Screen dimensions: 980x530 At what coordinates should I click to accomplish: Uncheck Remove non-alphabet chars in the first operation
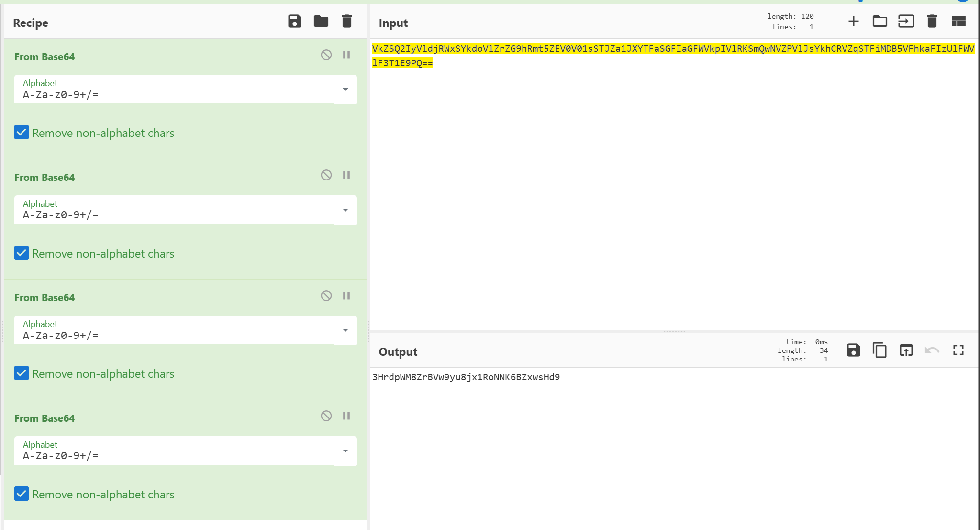tap(22, 133)
